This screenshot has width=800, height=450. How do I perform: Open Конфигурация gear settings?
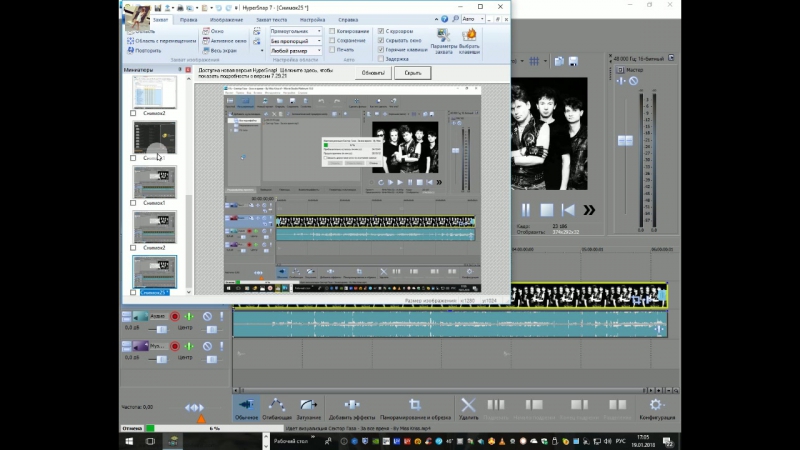[x=657, y=405]
